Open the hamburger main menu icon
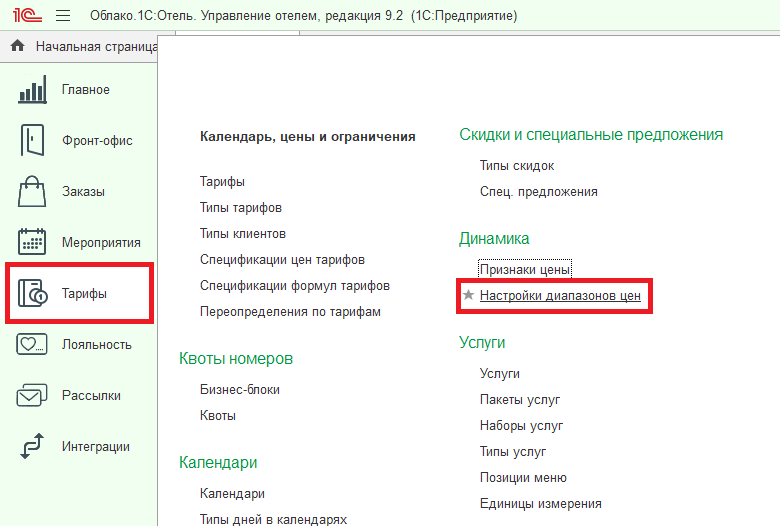This screenshot has width=780, height=526. 63,16
